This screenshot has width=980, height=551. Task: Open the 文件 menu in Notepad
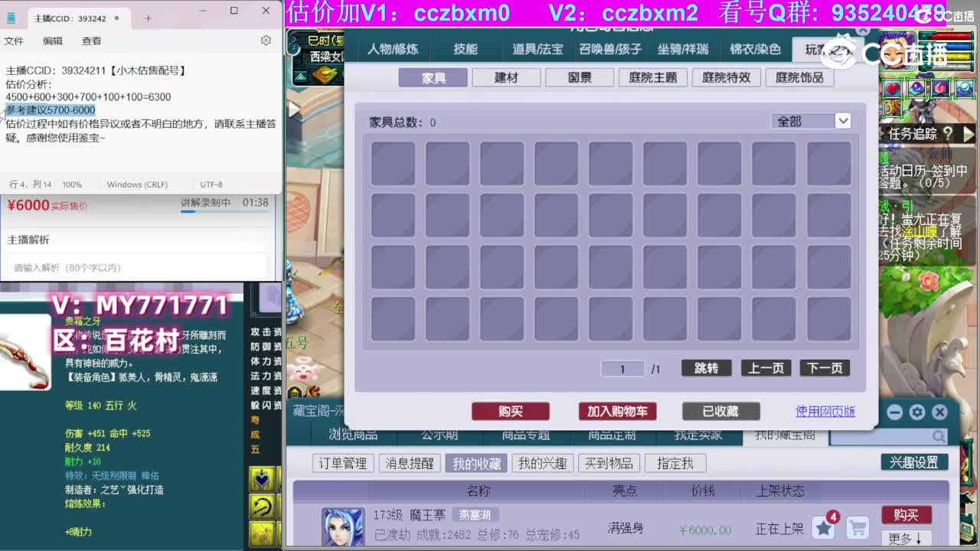coord(14,41)
